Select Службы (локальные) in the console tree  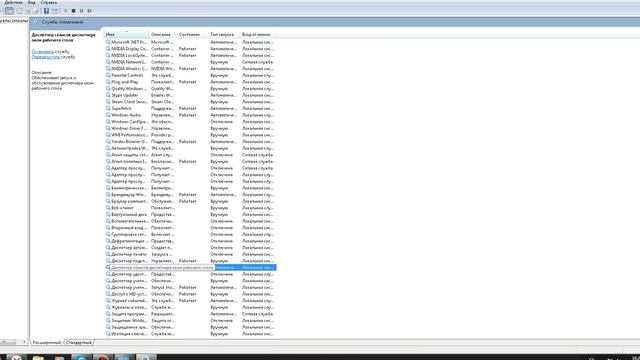[14, 21]
